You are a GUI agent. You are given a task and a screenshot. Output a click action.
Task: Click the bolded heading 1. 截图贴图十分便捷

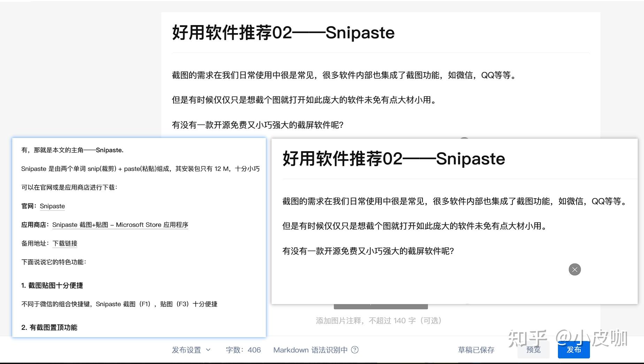(53, 285)
